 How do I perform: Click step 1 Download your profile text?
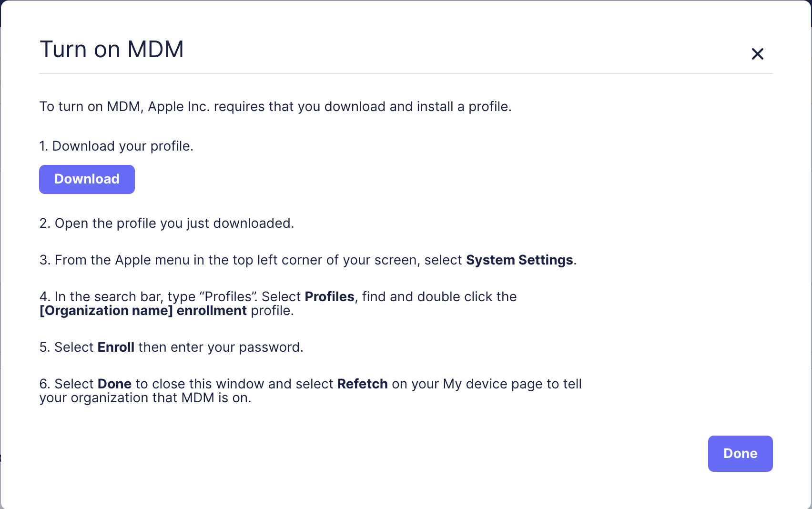tap(116, 146)
